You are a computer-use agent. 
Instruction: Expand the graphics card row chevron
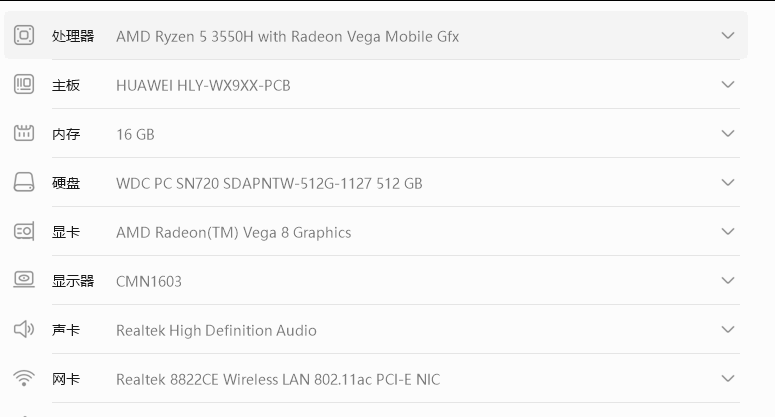pos(728,232)
